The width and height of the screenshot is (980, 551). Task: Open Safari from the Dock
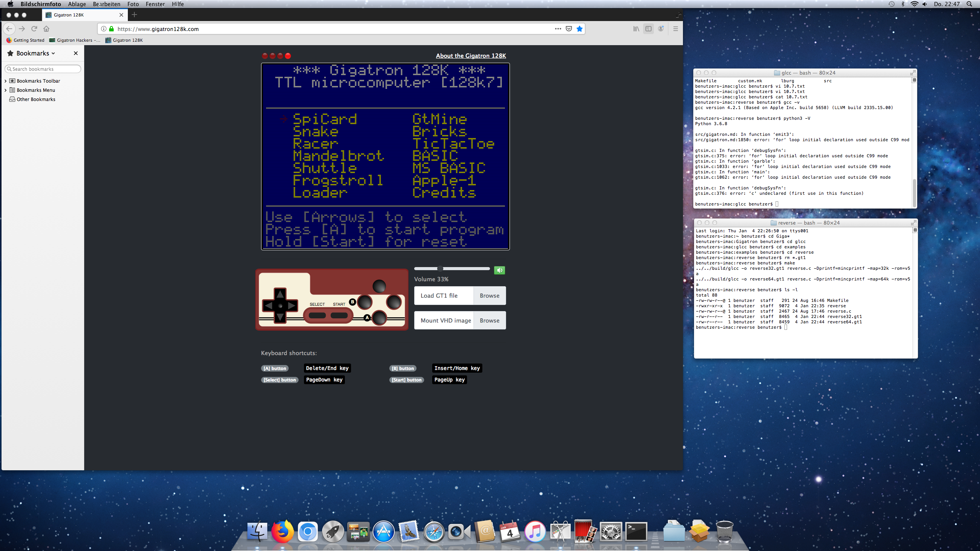tap(434, 531)
